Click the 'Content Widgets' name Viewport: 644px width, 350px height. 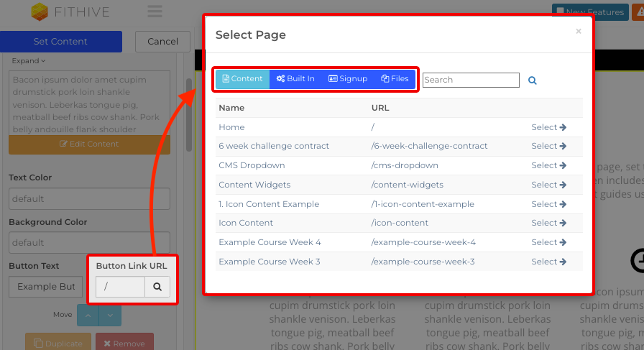pos(254,185)
